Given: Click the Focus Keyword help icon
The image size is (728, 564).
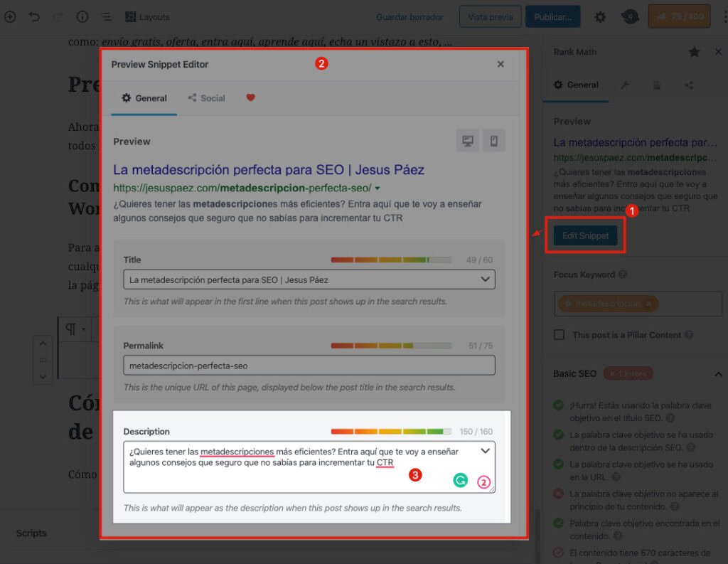Looking at the screenshot, I should pos(623,275).
